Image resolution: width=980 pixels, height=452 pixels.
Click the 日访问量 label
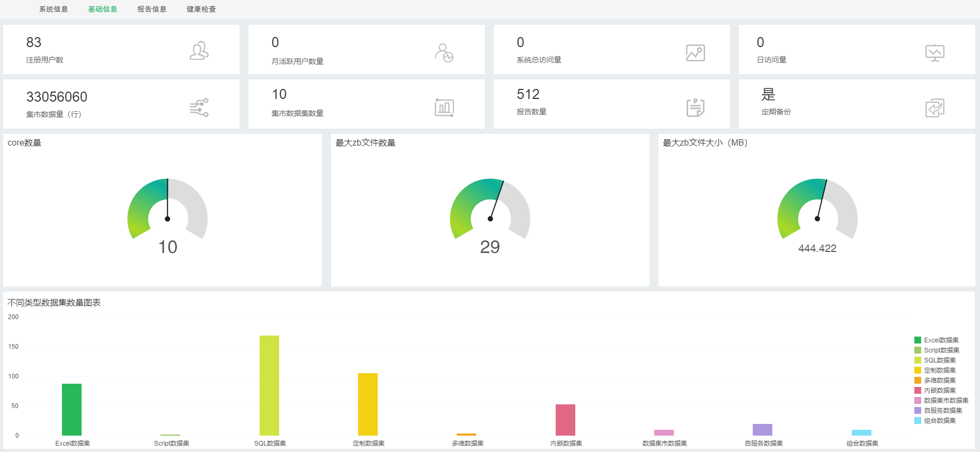(x=772, y=60)
